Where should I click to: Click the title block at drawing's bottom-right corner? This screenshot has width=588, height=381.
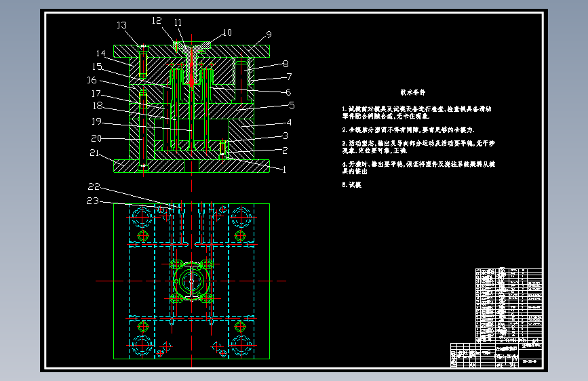496,355
